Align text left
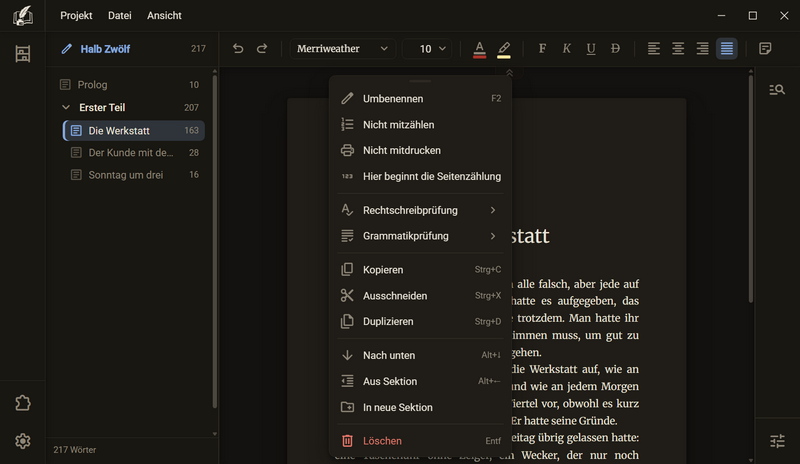Screen dimensions: 800x464 tap(654, 48)
